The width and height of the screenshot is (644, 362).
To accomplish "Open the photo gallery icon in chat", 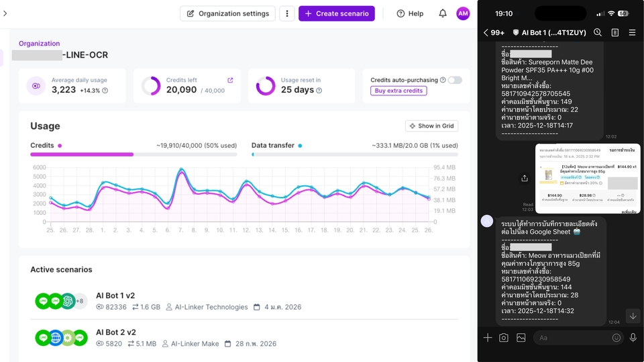I will (521, 338).
